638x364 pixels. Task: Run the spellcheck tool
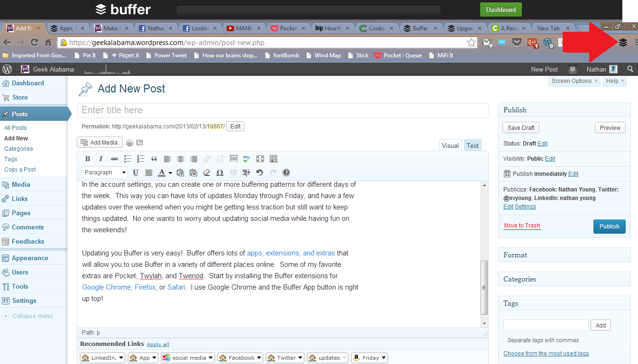tap(246, 159)
